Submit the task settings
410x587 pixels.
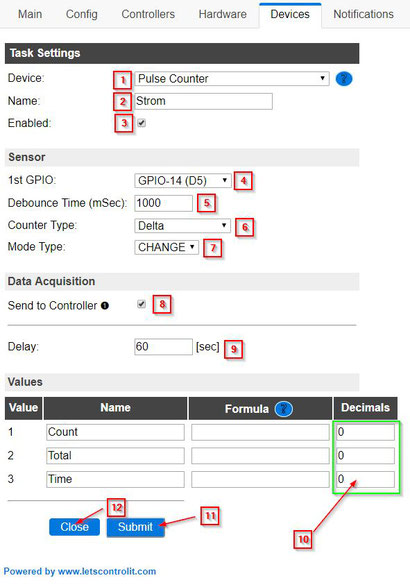136,527
